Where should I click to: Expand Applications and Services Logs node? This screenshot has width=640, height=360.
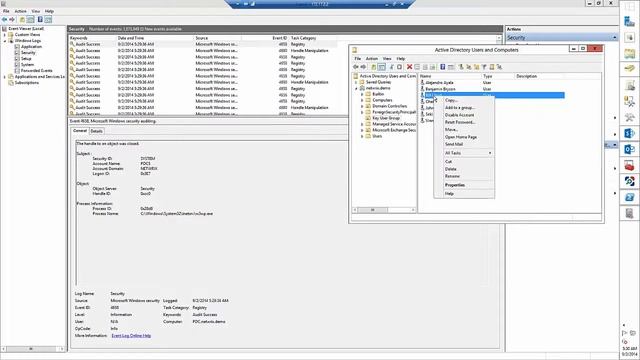pyautogui.click(x=5, y=77)
